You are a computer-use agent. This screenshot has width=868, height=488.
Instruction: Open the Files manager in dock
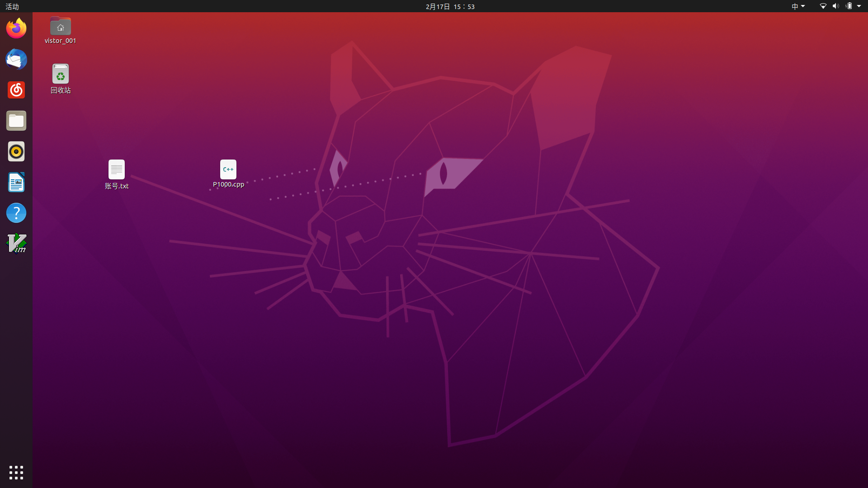click(16, 121)
